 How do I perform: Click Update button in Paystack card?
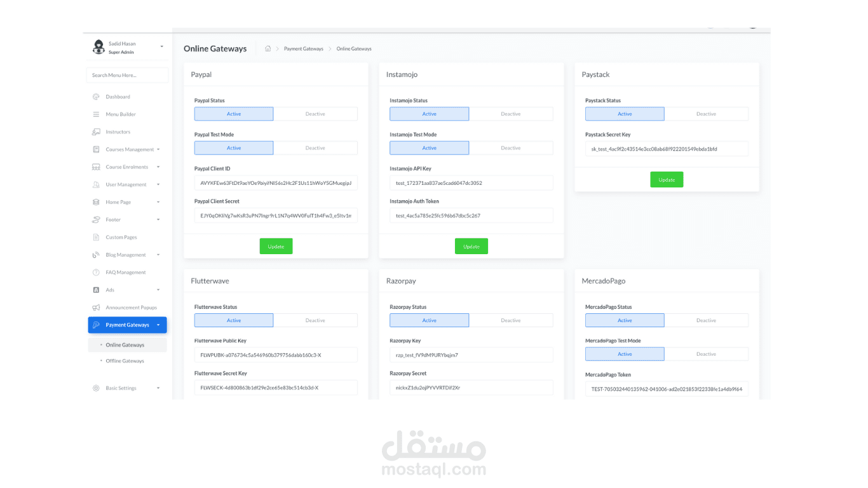coord(667,180)
